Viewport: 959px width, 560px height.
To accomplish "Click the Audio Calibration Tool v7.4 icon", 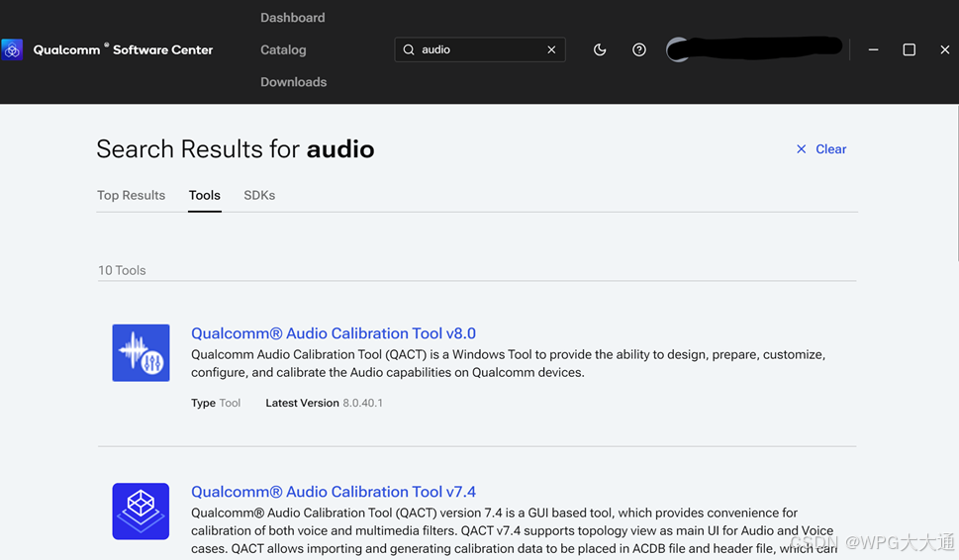I will [141, 512].
